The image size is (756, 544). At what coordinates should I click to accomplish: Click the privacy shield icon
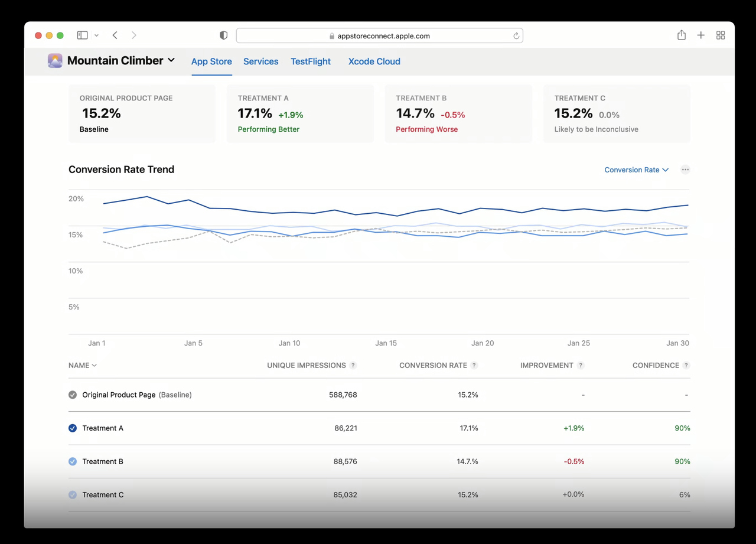point(223,35)
